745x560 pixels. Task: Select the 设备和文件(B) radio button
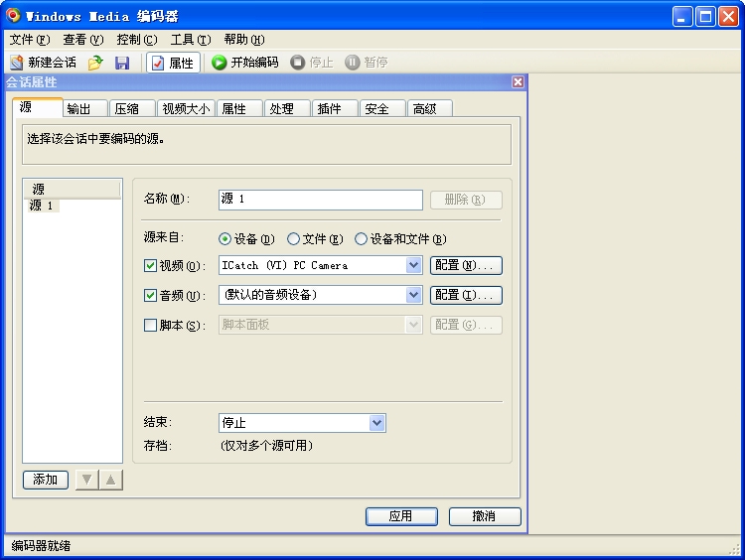pyautogui.click(x=362, y=239)
